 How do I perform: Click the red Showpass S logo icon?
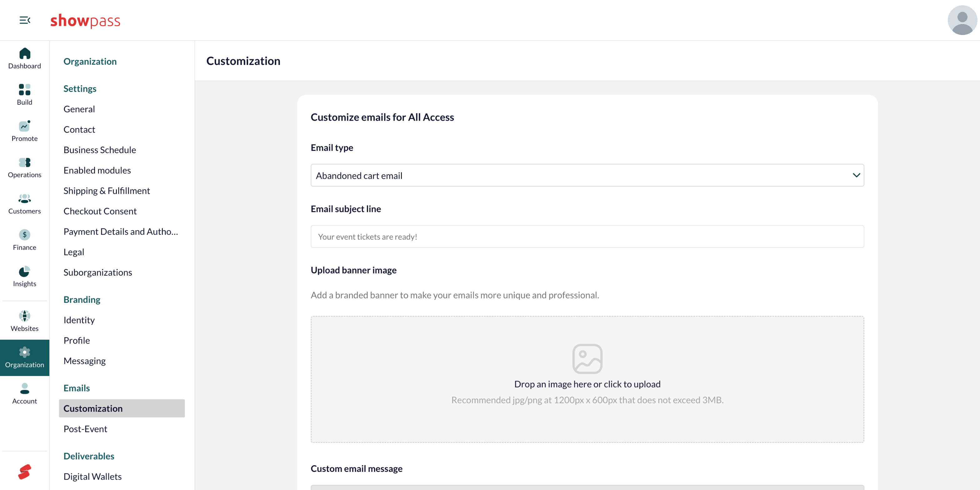click(x=25, y=472)
